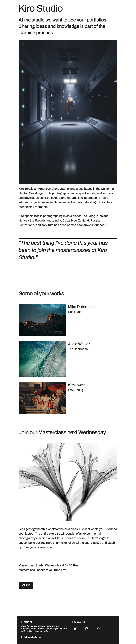The height and width of the screenshot is (644, 136).
Task: Click the Kiro Studio header title
Action: tap(41, 8)
